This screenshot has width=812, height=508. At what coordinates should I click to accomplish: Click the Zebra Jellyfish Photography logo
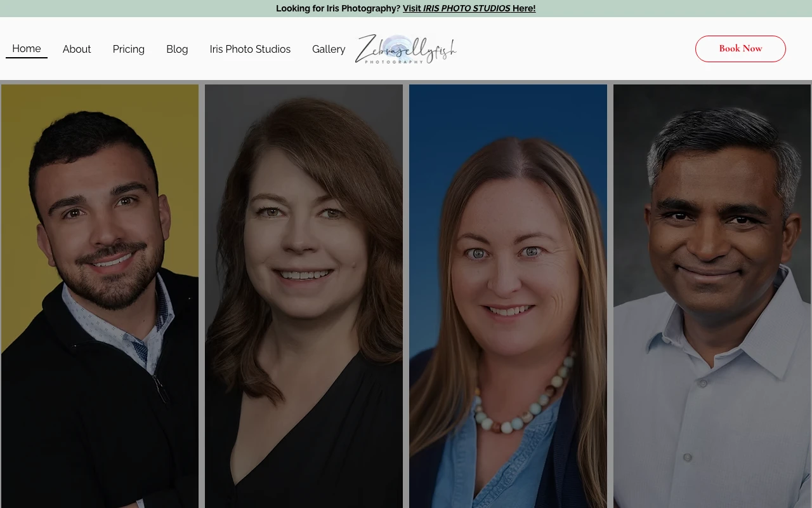coord(406,49)
